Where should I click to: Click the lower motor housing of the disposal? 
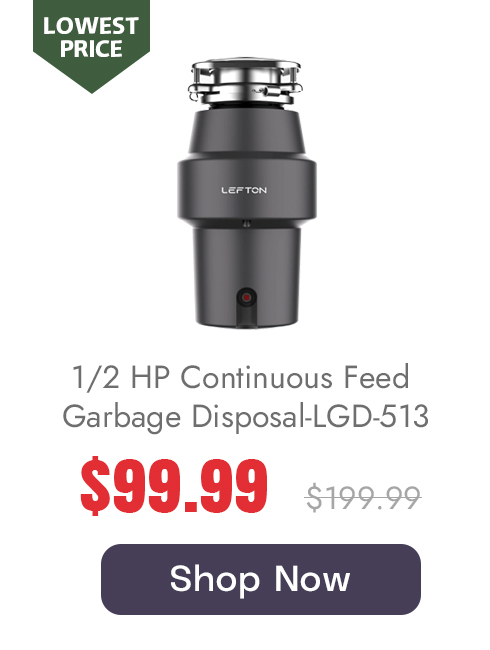[246, 276]
